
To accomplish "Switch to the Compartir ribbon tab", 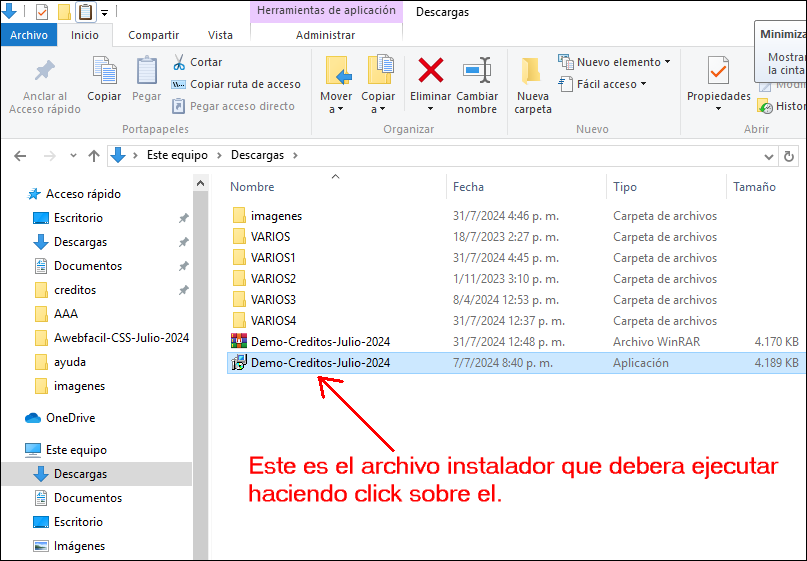I will (x=153, y=35).
